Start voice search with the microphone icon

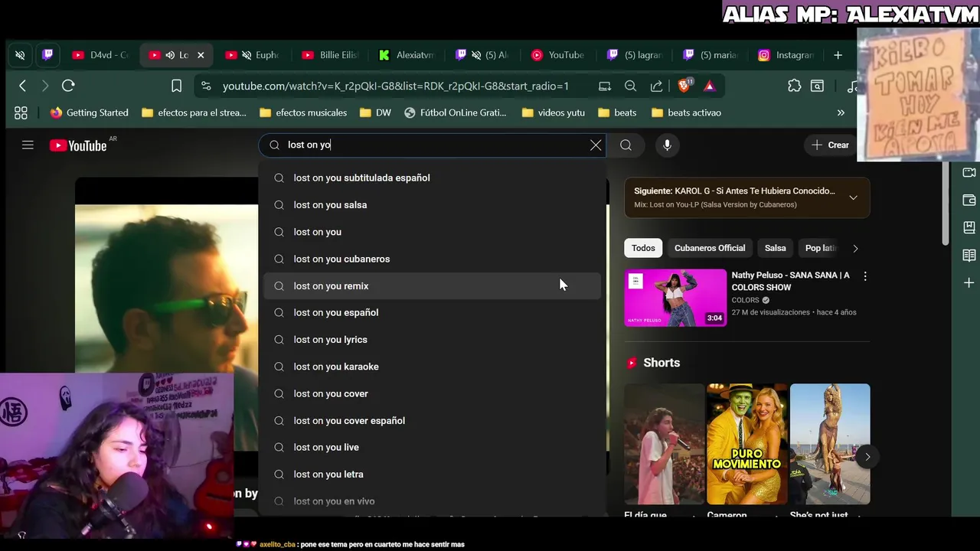(x=667, y=145)
